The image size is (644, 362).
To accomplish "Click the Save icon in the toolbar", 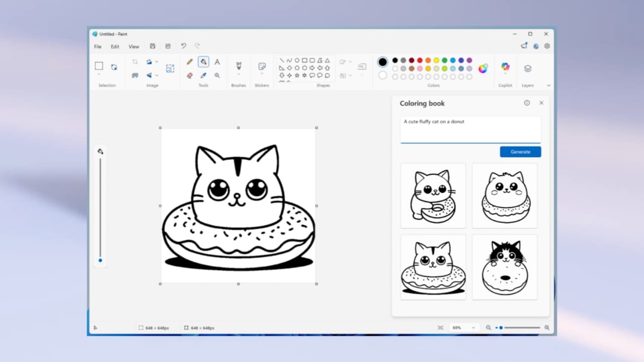I will pyautogui.click(x=152, y=46).
